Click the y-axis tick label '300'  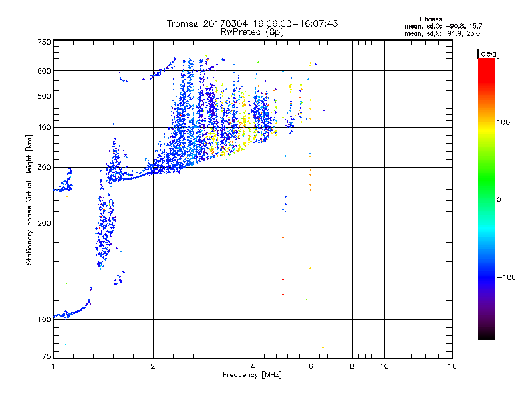coord(44,168)
